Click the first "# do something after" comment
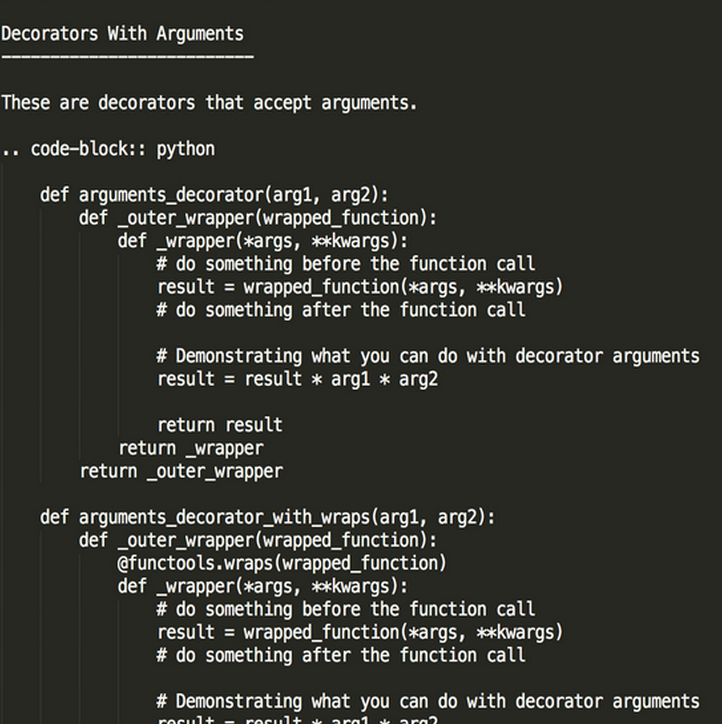The width and height of the screenshot is (722, 724). pyautogui.click(x=341, y=310)
